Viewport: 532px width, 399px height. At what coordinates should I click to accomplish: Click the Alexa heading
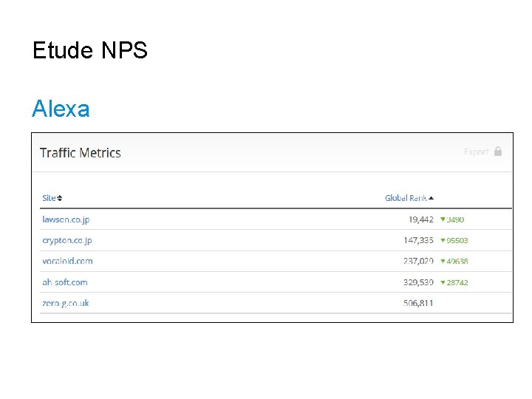click(x=61, y=109)
